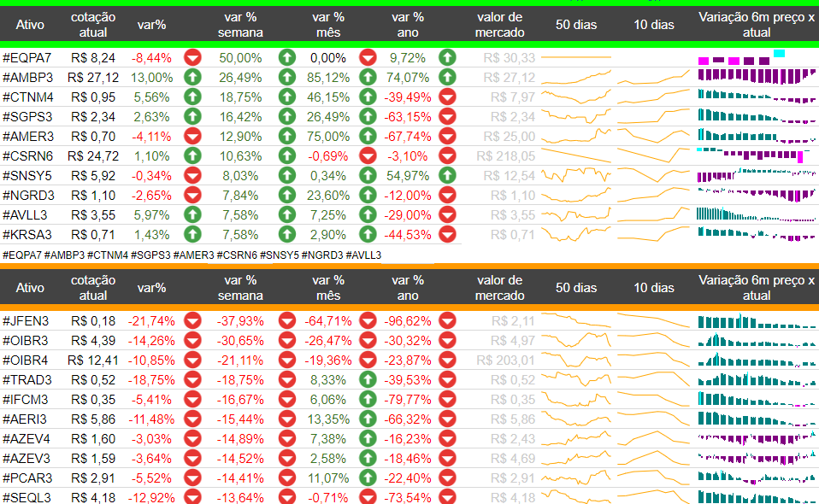
Task: Click the '50 dias' header of the orange table
Action: point(576,288)
